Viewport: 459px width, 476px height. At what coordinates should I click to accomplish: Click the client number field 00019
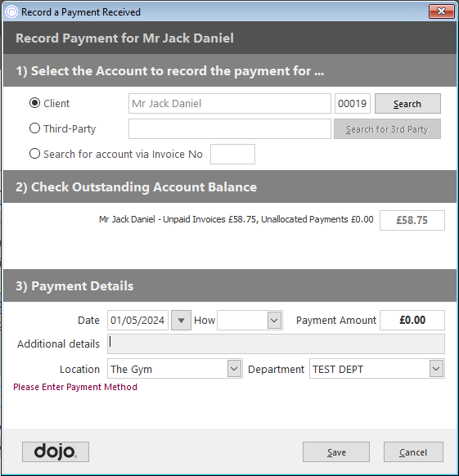[353, 104]
